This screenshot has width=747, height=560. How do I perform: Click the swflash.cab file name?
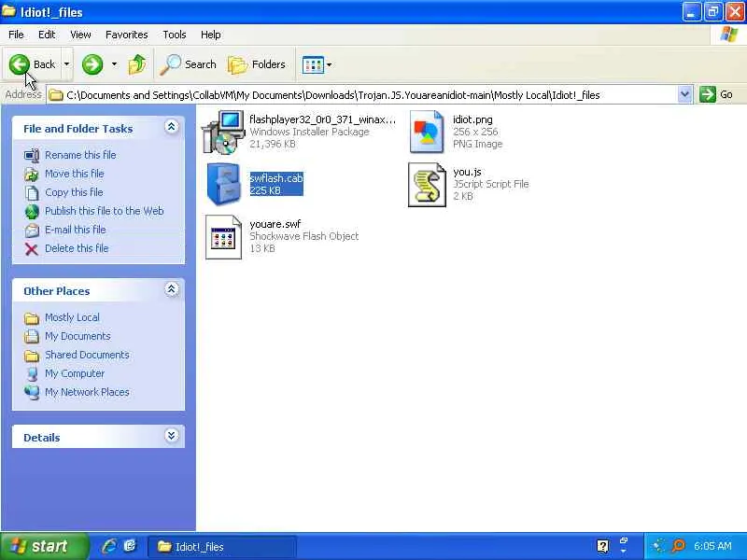pos(276,178)
